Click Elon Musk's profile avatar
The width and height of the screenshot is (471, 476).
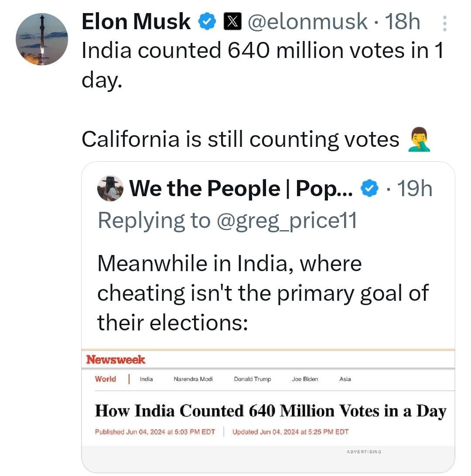pos(42,39)
